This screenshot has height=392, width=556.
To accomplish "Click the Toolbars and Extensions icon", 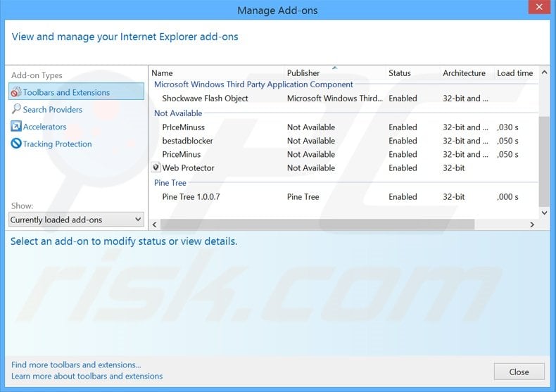I will [x=16, y=91].
